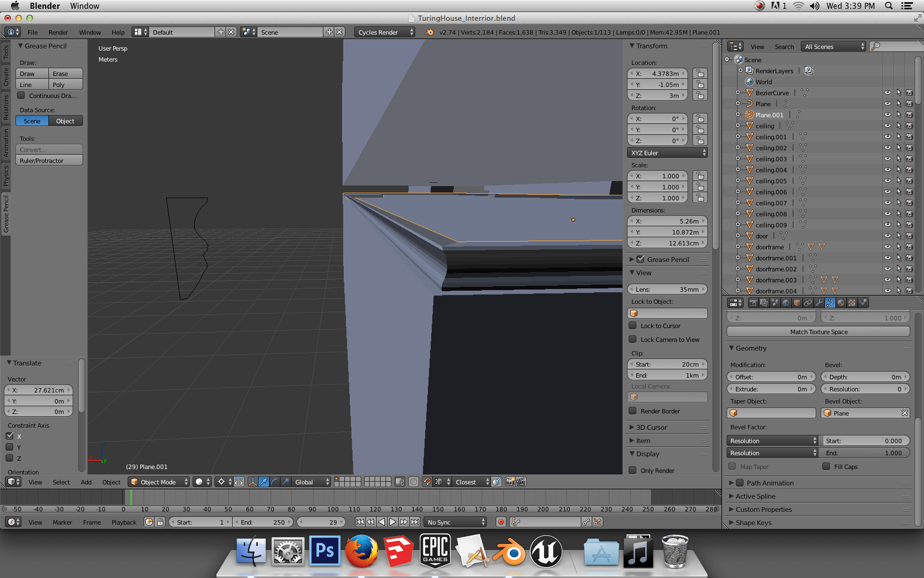Check the Render Border option
Image resolution: width=924 pixels, height=578 pixels.
pos(633,411)
